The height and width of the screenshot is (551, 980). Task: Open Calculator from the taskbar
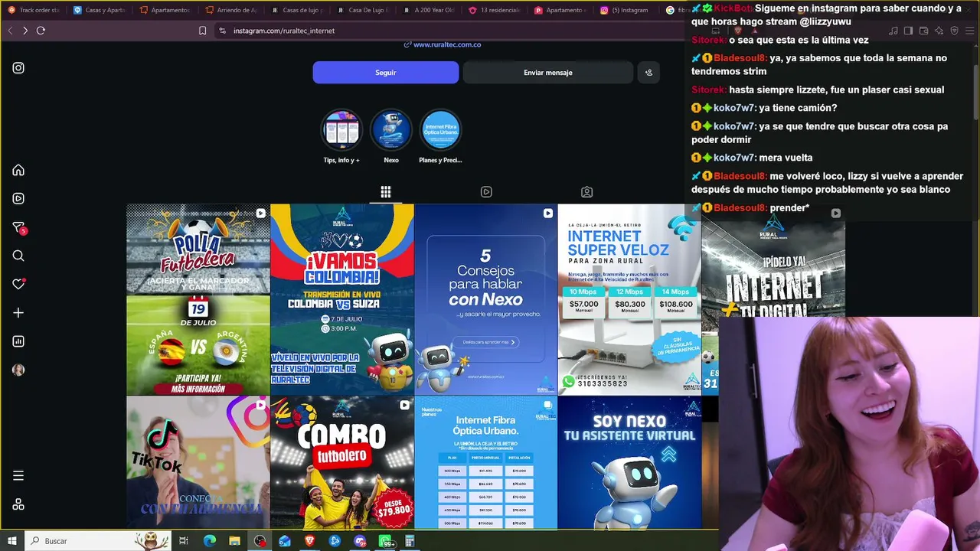(410, 541)
